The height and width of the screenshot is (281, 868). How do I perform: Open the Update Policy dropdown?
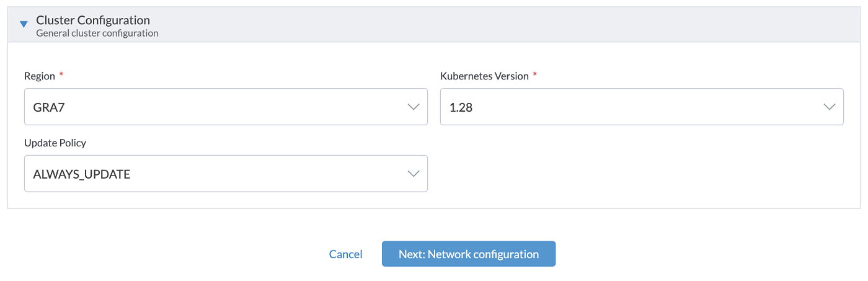[226, 174]
